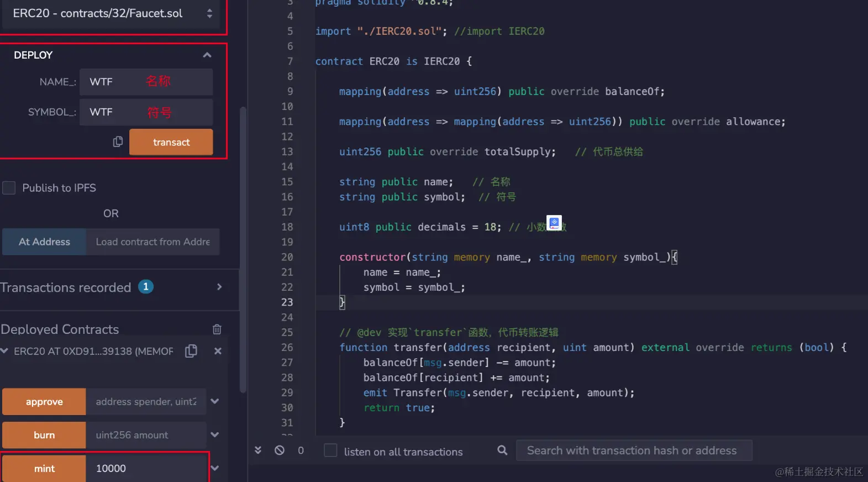This screenshot has height=482, width=868.
Task: Focus the burn uint256 amount input
Action: coord(146,435)
